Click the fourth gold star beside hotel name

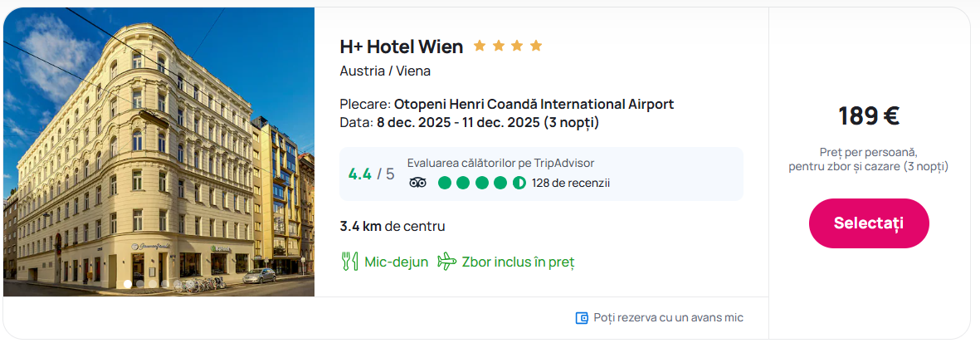point(536,46)
